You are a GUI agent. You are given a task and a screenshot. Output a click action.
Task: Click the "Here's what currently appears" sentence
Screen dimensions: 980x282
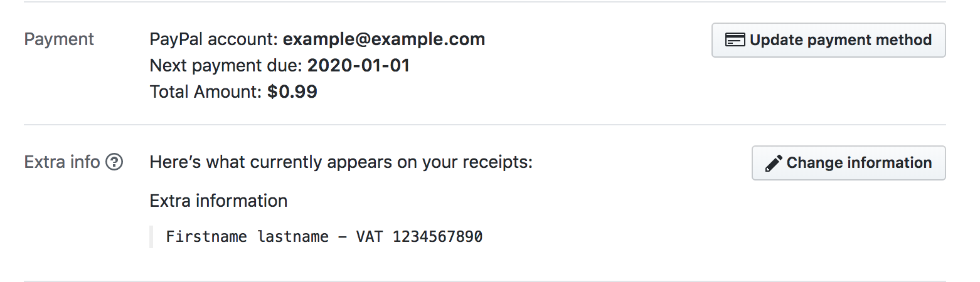click(341, 163)
